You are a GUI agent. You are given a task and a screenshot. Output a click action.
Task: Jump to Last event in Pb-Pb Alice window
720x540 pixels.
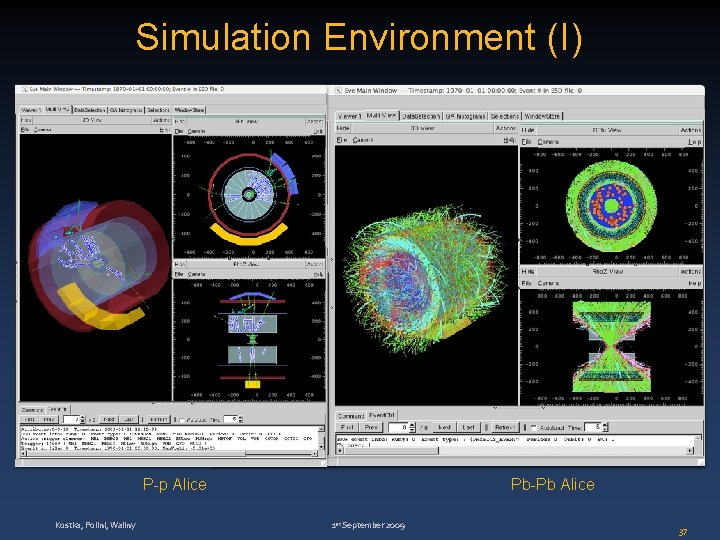coord(468,427)
